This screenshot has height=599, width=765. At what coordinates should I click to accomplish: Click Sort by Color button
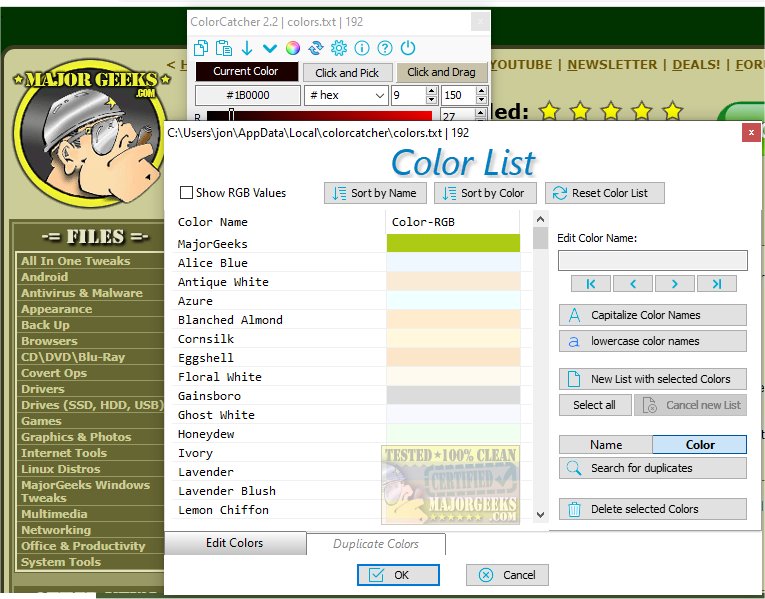[x=485, y=193]
